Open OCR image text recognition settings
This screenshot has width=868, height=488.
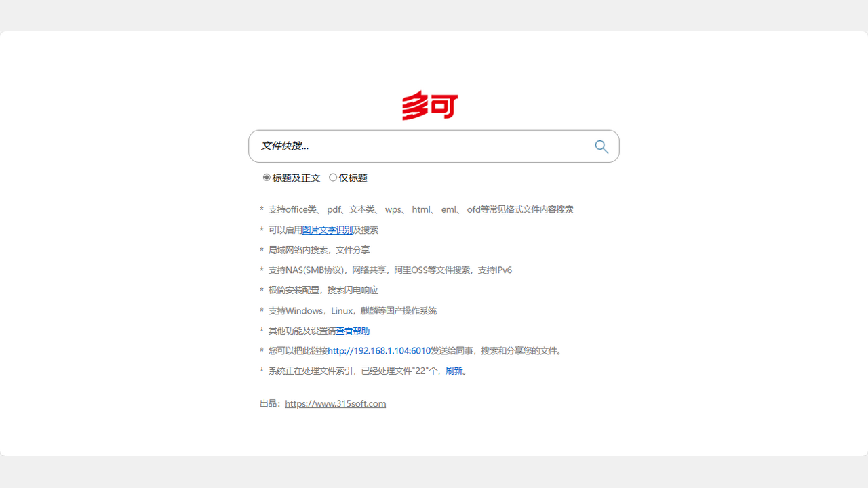[327, 230]
